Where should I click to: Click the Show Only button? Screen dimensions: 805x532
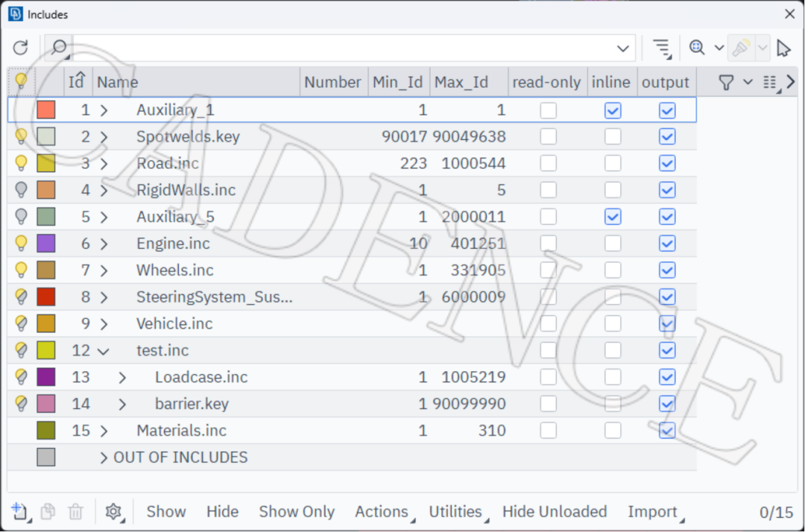coord(297,511)
